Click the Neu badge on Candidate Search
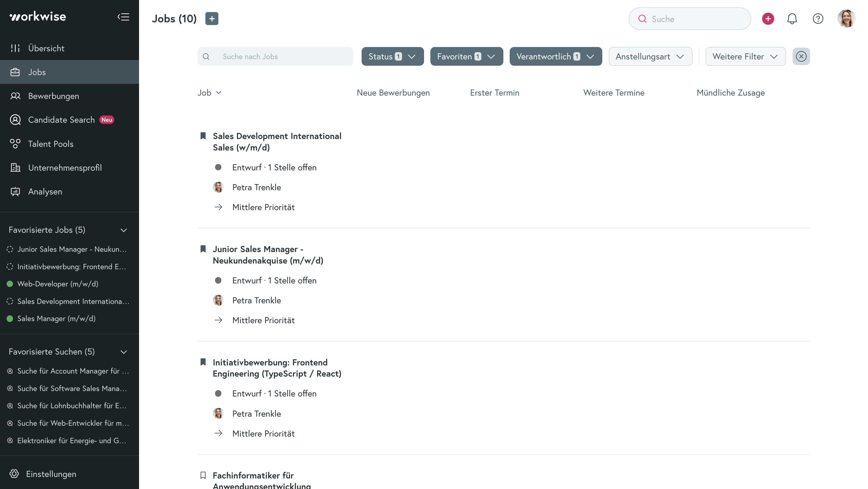The height and width of the screenshot is (489, 868). click(x=107, y=120)
